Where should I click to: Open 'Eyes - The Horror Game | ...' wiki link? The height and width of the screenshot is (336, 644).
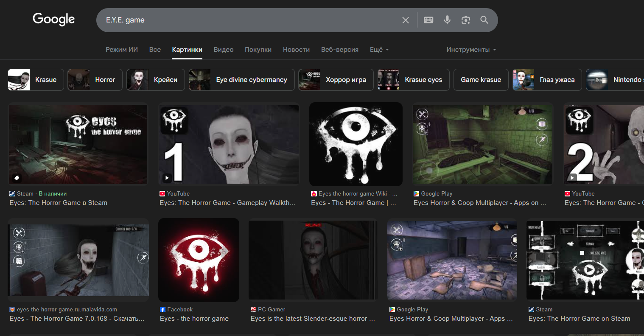point(353,203)
